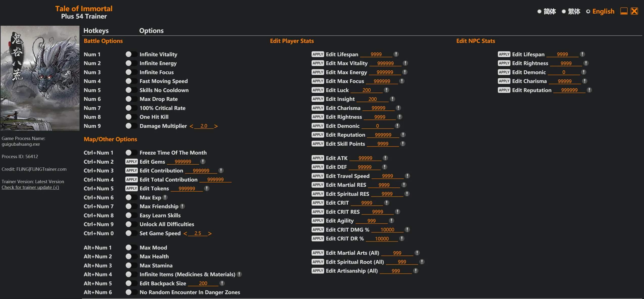Open the Options tab
The width and height of the screenshot is (644, 299).
(x=151, y=31)
